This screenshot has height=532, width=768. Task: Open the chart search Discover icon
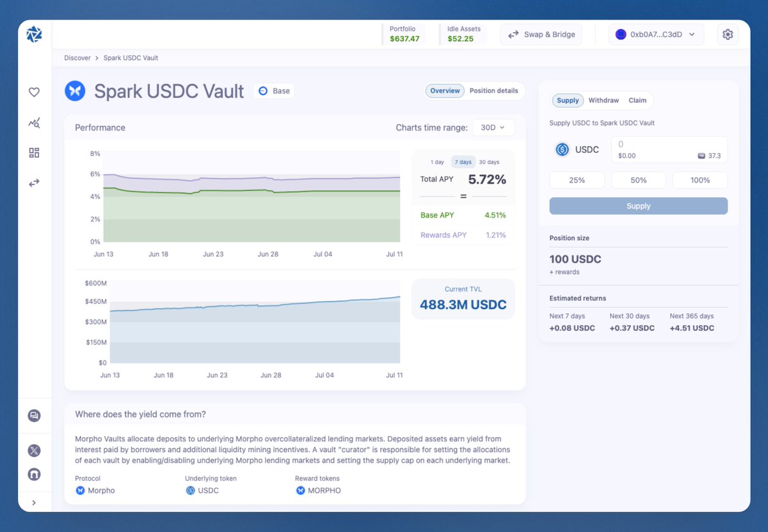point(34,122)
